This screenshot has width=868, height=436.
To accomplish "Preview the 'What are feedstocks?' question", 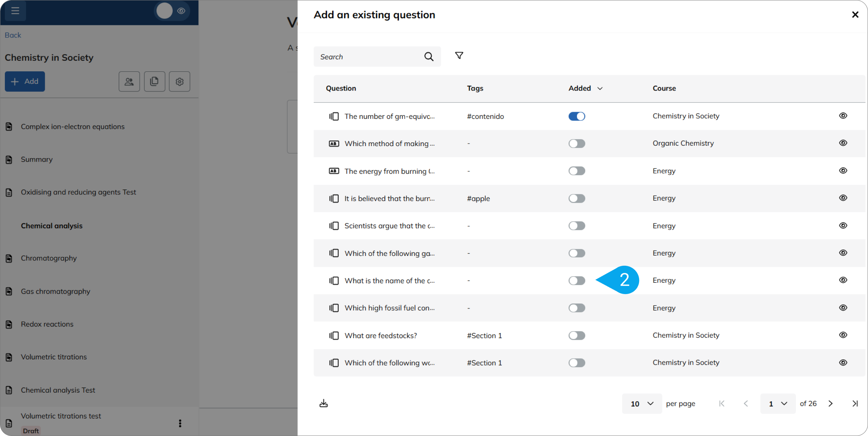I will [843, 335].
